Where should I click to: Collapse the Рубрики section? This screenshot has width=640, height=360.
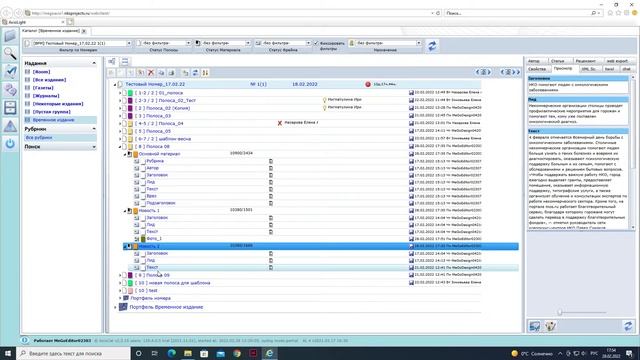[x=94, y=129]
